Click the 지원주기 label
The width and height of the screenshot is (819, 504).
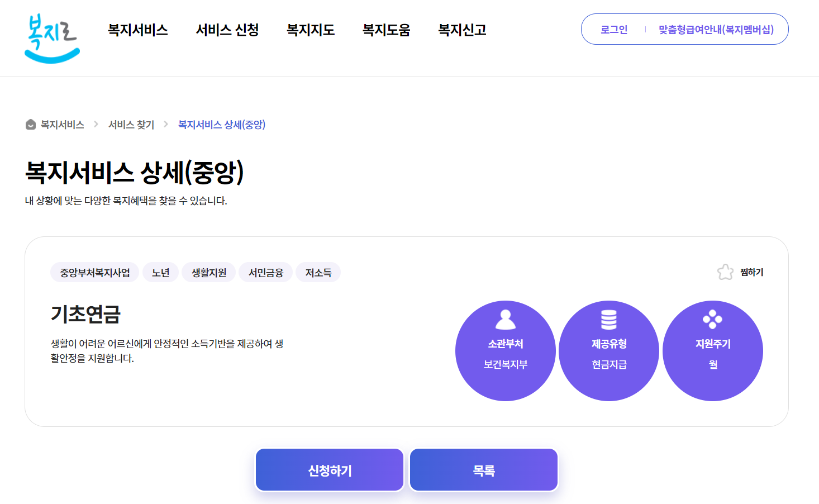pos(713,344)
